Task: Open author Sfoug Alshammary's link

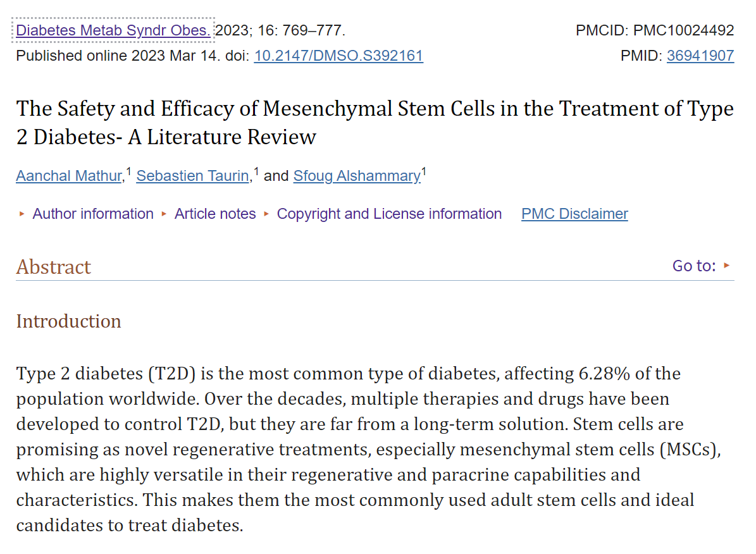Action: tap(356, 176)
